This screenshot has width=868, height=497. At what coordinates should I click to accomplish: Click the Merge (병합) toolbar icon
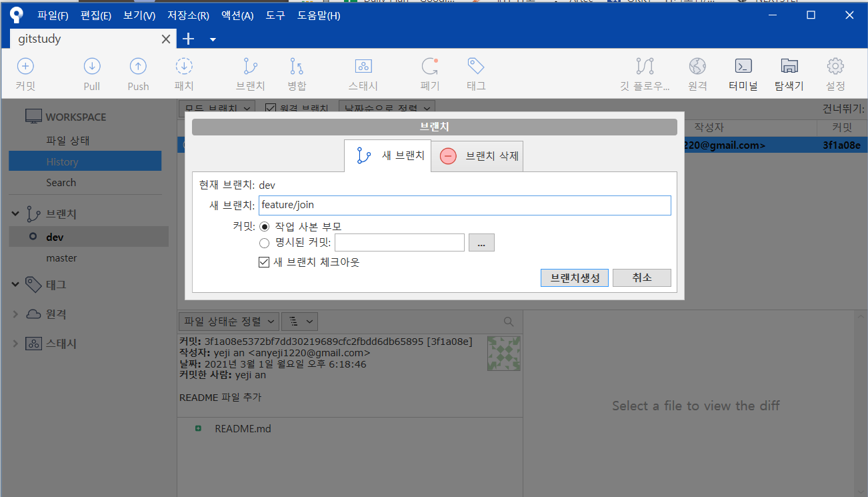[x=297, y=66]
